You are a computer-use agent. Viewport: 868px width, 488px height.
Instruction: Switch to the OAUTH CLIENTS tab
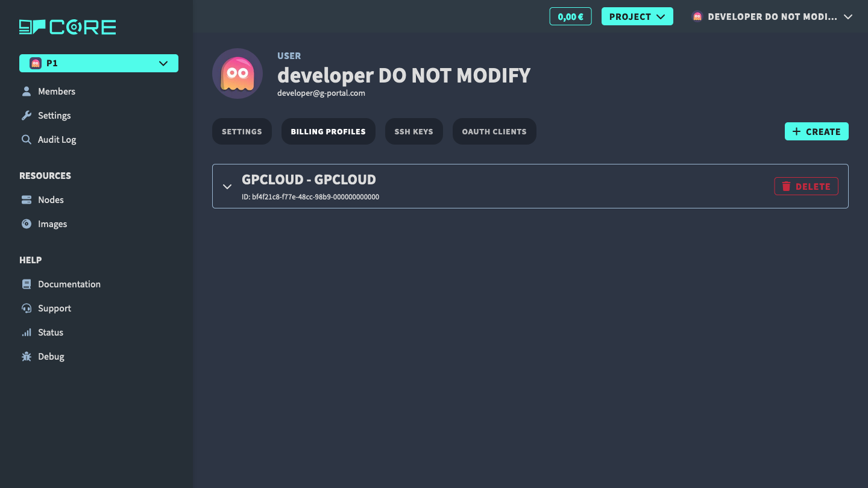pos(494,131)
